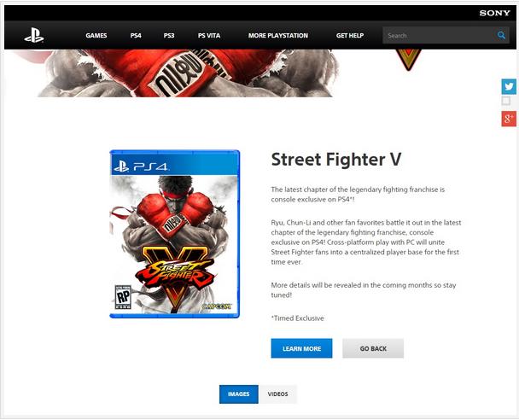Share via the Google Plus icon
519x420 pixels.
click(509, 119)
